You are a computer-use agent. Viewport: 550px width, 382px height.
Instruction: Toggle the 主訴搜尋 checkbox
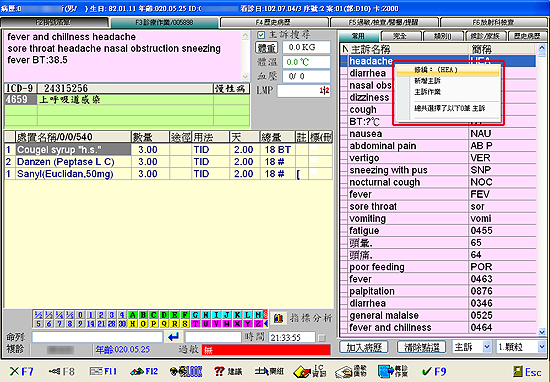261,35
